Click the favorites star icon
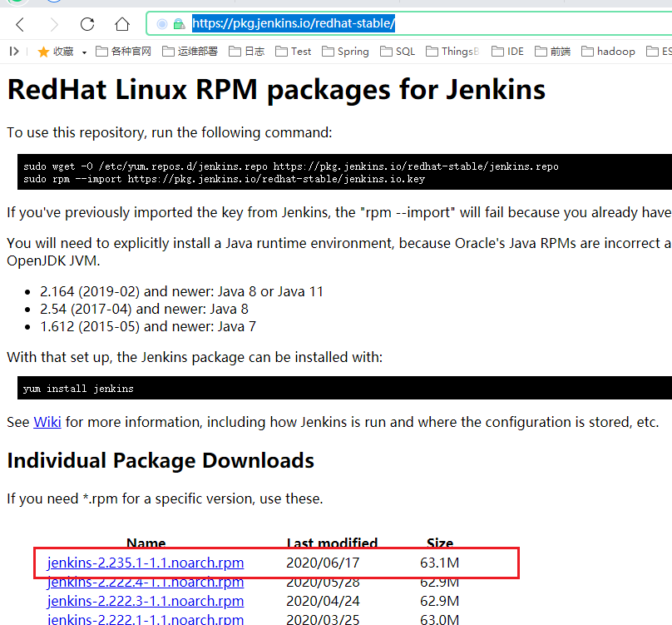672x625 pixels. click(43, 52)
